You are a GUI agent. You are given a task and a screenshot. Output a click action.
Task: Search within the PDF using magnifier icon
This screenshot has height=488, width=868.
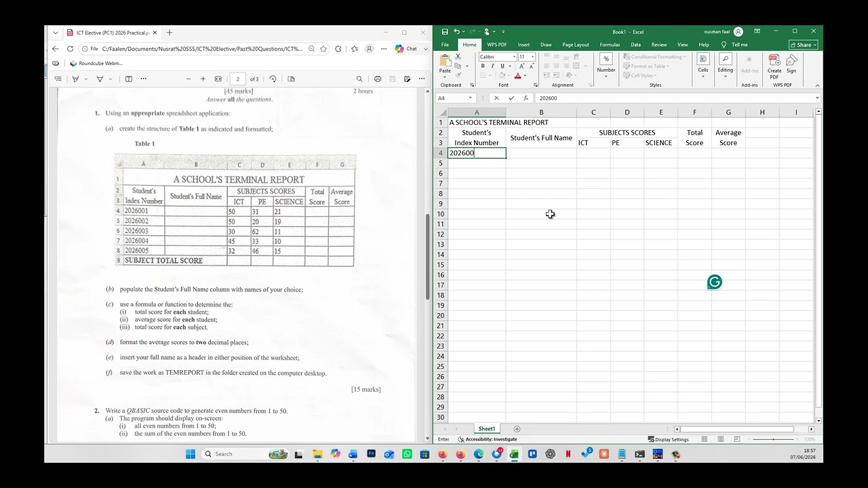coord(359,79)
